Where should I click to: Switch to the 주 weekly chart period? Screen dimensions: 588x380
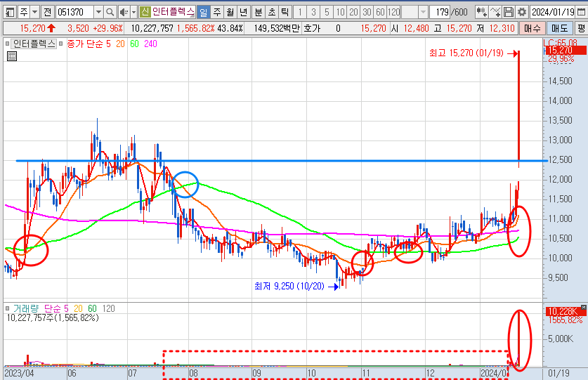tap(217, 13)
